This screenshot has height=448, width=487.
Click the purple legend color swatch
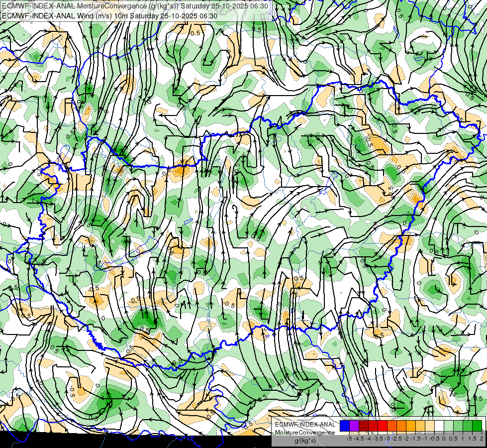click(x=354, y=426)
